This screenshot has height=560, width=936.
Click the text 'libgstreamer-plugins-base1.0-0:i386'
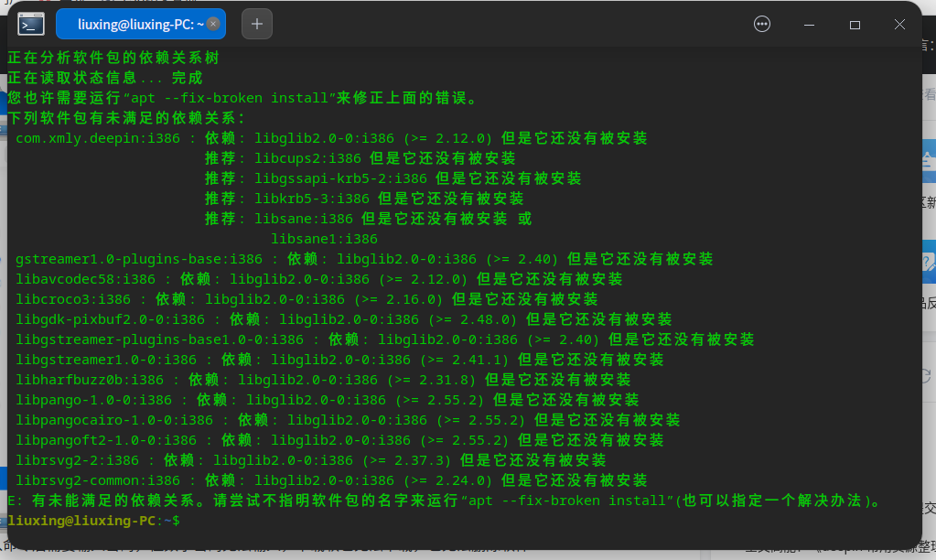coord(159,339)
